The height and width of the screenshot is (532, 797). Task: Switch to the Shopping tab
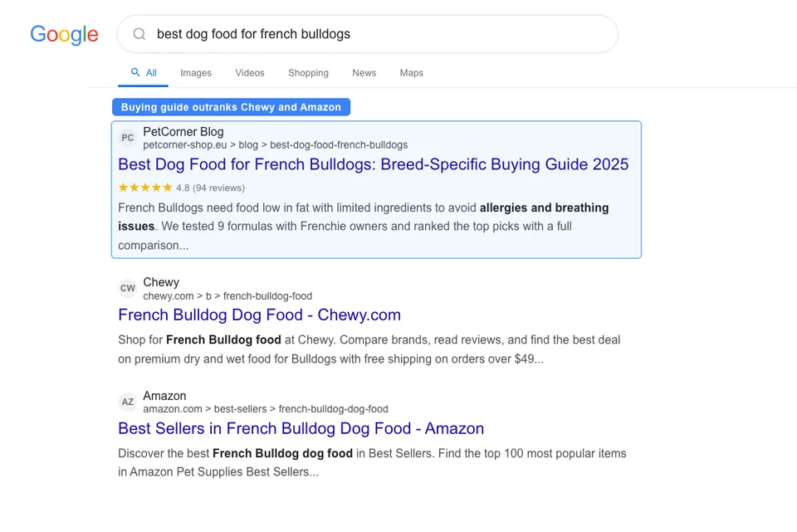(x=308, y=72)
